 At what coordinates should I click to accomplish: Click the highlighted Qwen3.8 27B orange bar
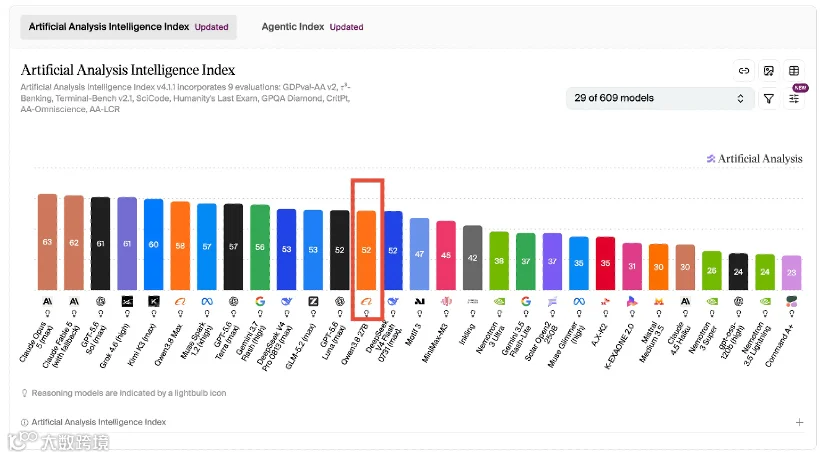point(366,250)
